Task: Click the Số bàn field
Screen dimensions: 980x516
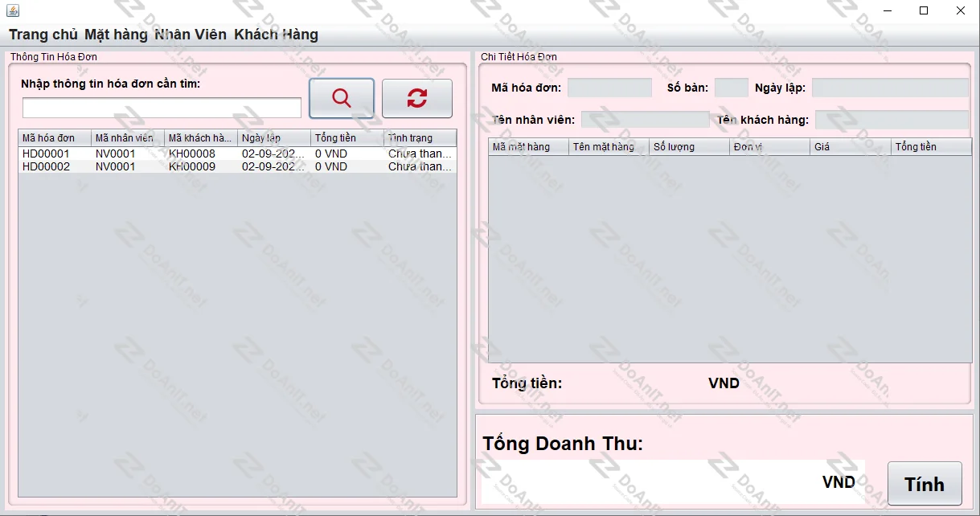Action: [731, 88]
